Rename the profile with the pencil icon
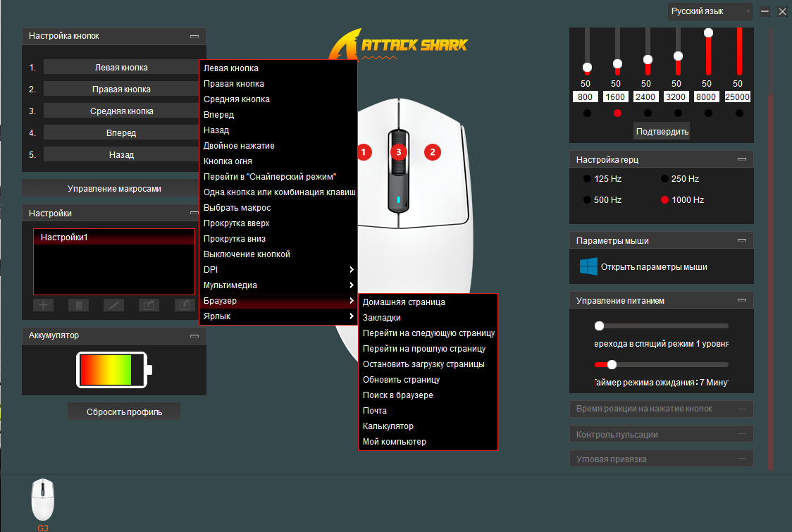Screen dimensions: 792x532 click(113, 305)
